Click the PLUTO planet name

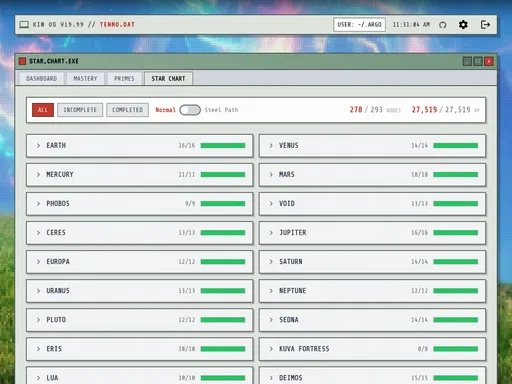56,320
